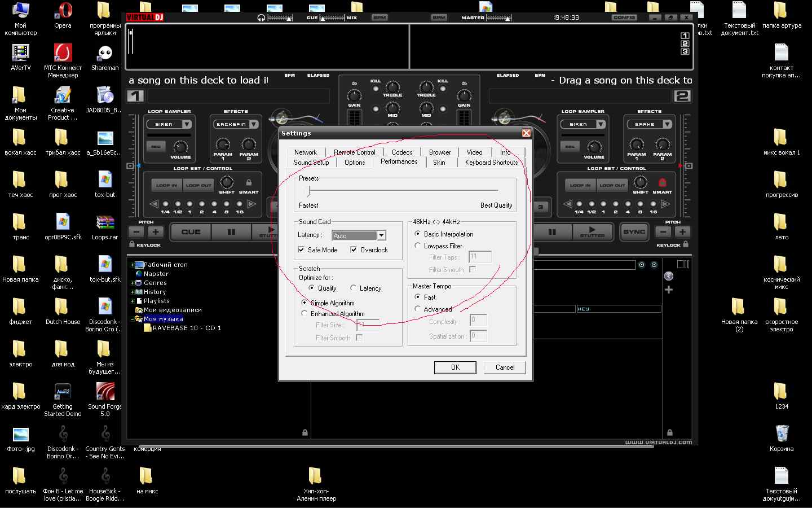The image size is (812, 508).
Task: Expand the Genres tree node
Action: click(x=132, y=283)
